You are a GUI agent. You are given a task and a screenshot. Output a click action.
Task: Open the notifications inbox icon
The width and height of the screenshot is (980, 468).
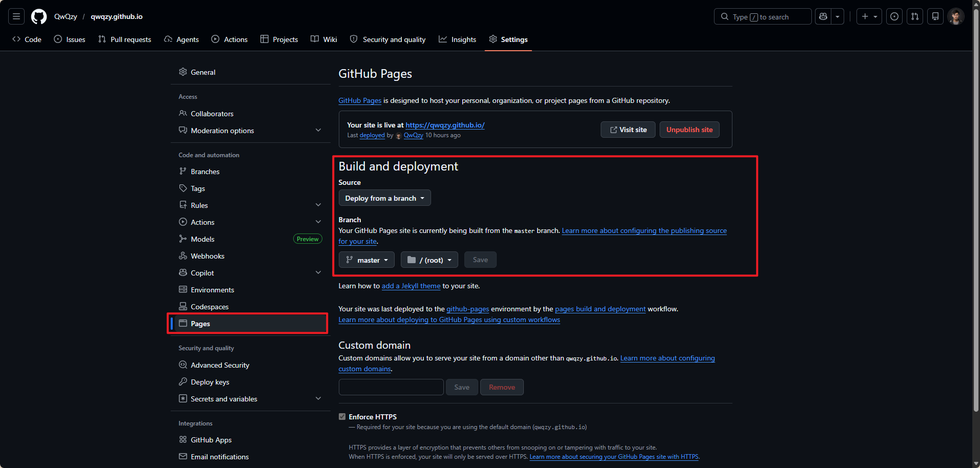[x=935, y=16]
